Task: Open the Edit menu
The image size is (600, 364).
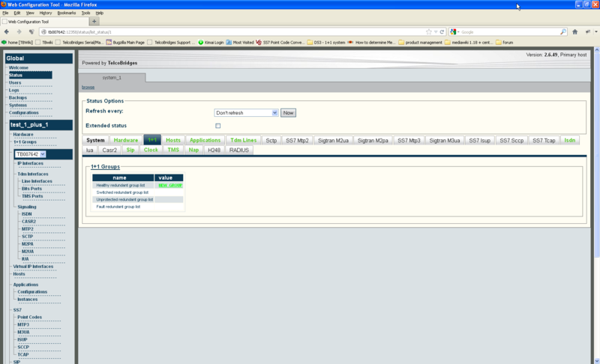Action: click(x=17, y=13)
